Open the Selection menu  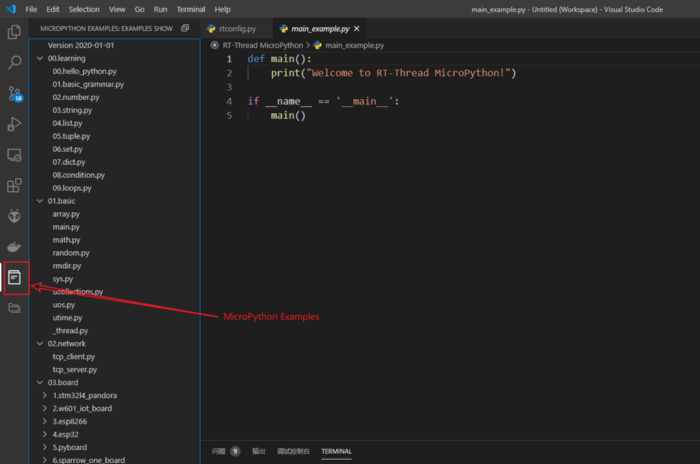[84, 9]
